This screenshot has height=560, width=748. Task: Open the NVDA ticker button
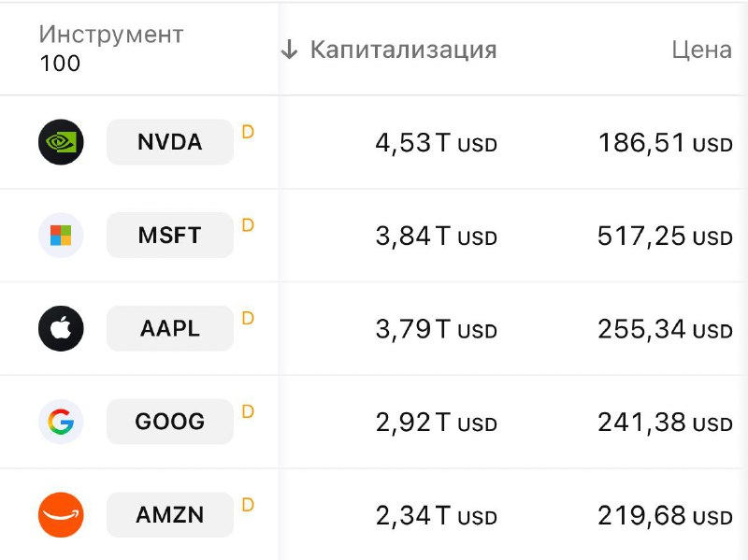(x=169, y=142)
